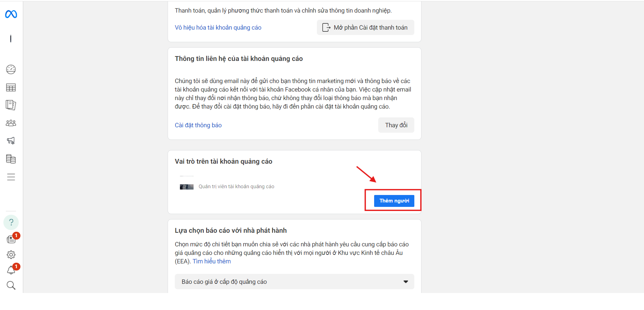The height and width of the screenshot is (310, 644).
Task: Open the ads reporting document icon
Action: pyautogui.click(x=11, y=105)
